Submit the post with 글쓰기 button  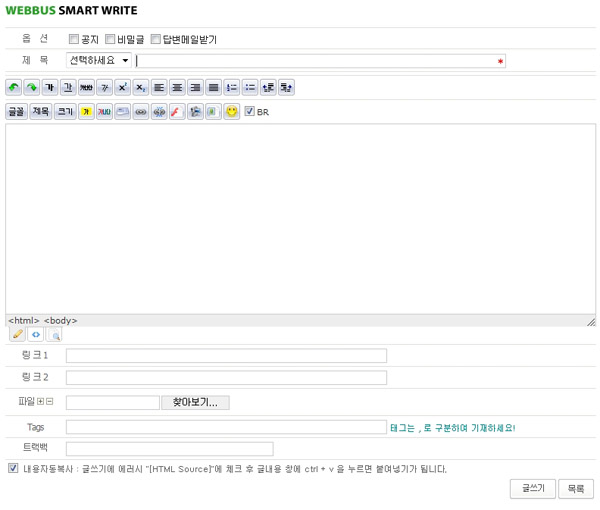coord(533,489)
